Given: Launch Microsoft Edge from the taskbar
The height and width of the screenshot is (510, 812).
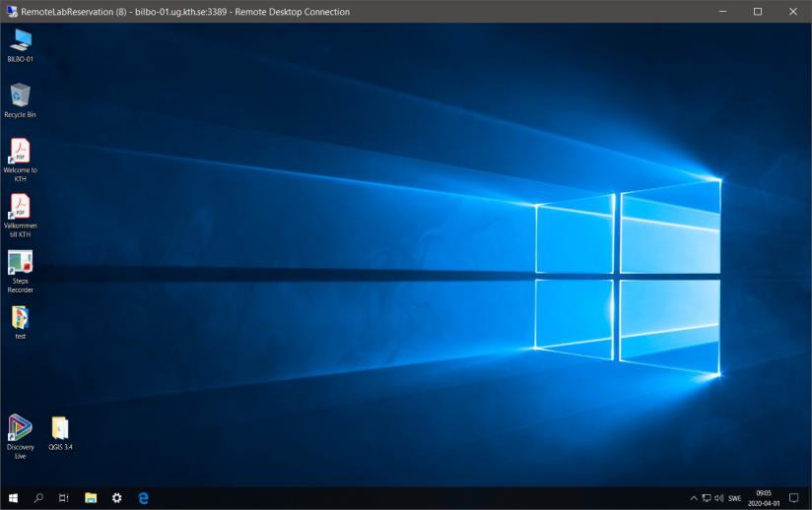Looking at the screenshot, I should tap(143, 498).
